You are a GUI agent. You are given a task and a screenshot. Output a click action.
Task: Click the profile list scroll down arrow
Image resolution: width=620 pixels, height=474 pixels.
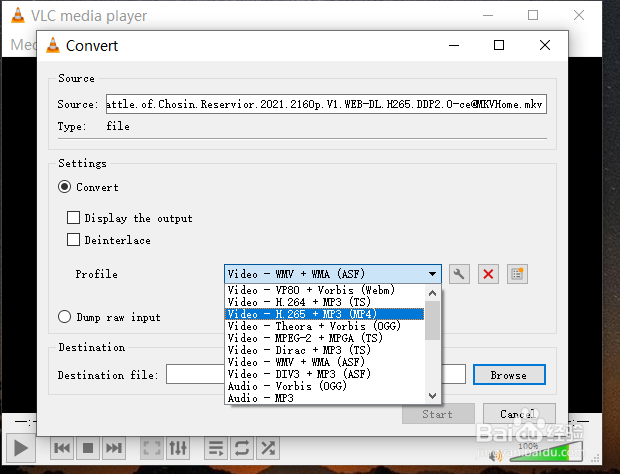[433, 396]
